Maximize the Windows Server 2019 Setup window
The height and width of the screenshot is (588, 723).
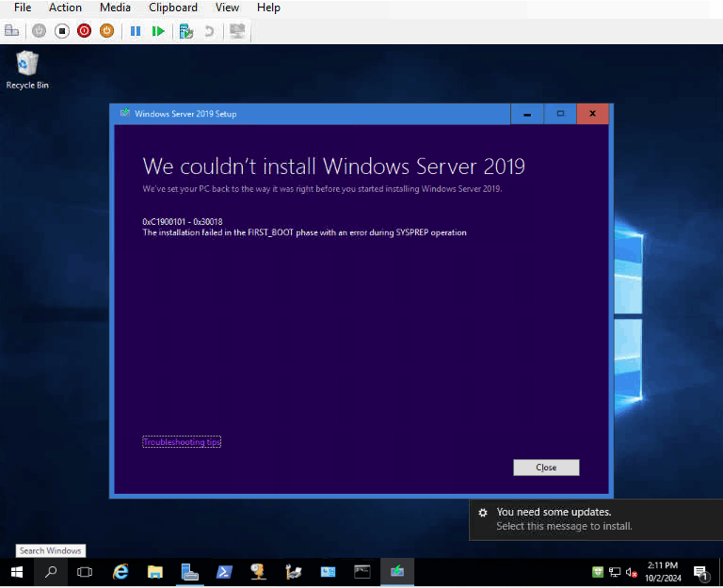560,114
